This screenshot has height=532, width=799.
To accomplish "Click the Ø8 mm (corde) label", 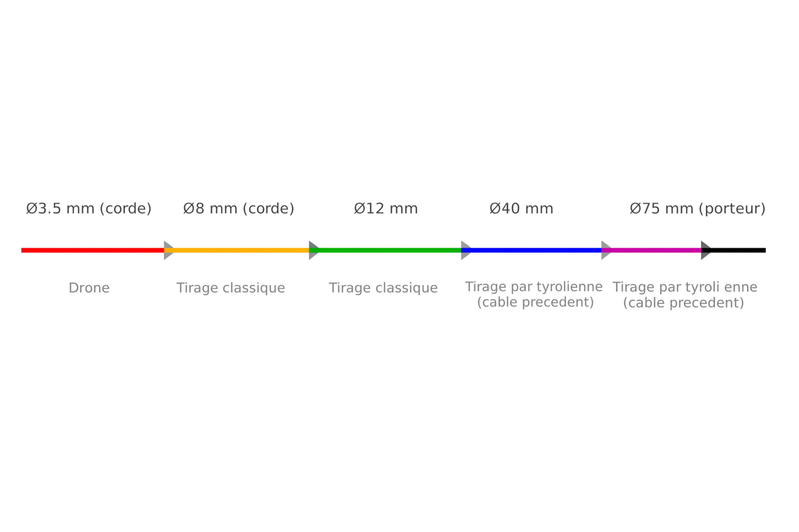I will (x=239, y=209).
